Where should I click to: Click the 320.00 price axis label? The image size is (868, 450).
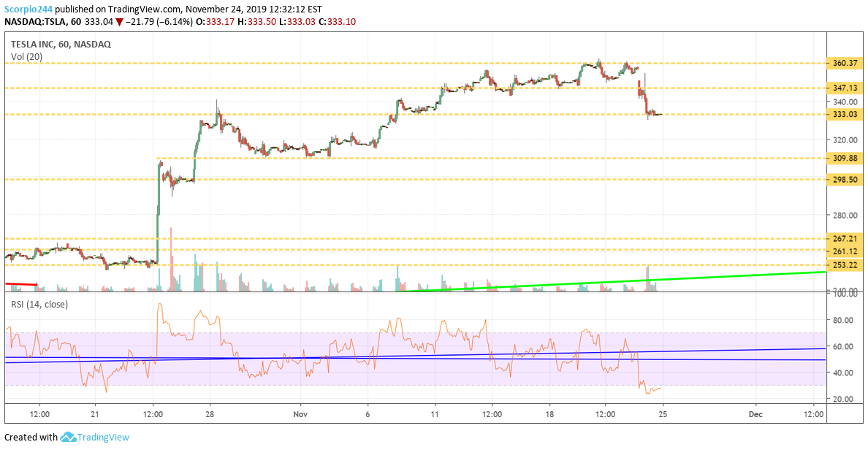(x=845, y=140)
